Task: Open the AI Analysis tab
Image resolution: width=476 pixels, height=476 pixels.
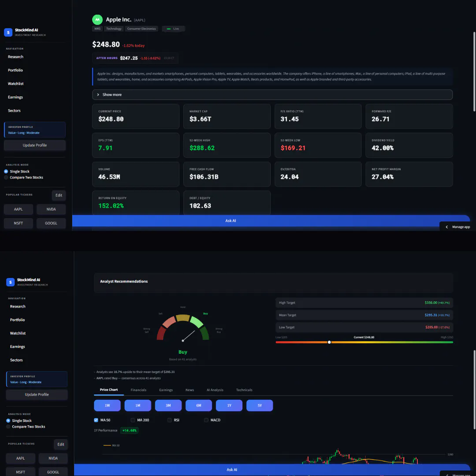Action: coord(215,390)
